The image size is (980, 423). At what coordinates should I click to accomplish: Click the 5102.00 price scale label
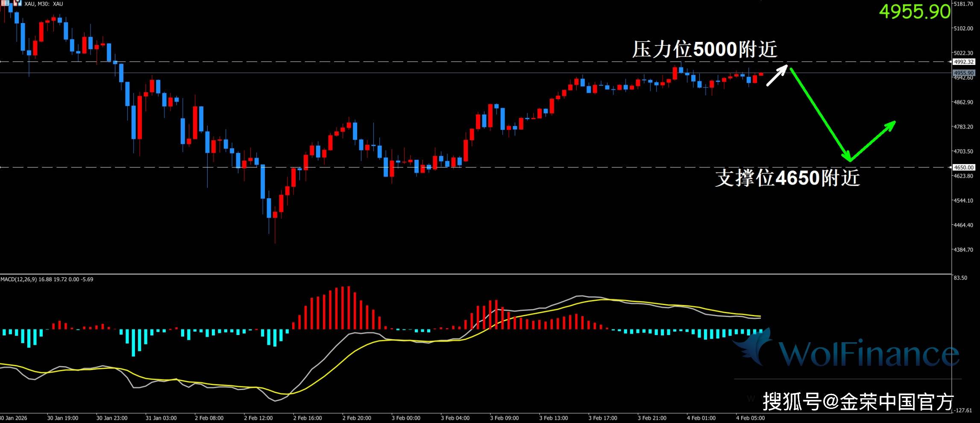(x=963, y=29)
